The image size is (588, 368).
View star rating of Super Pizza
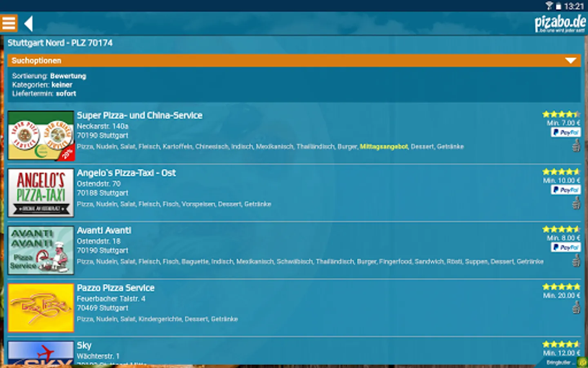click(561, 114)
